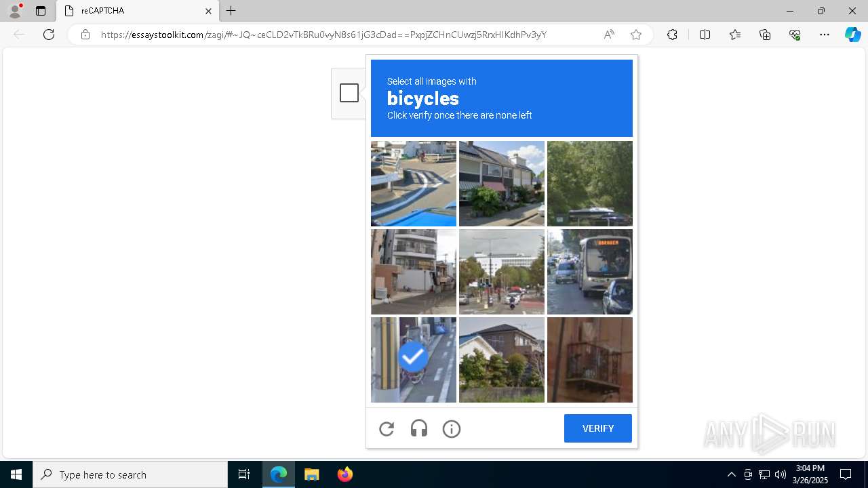
Task: Deselect the checked bicycle sidewalk tile
Action: click(414, 360)
